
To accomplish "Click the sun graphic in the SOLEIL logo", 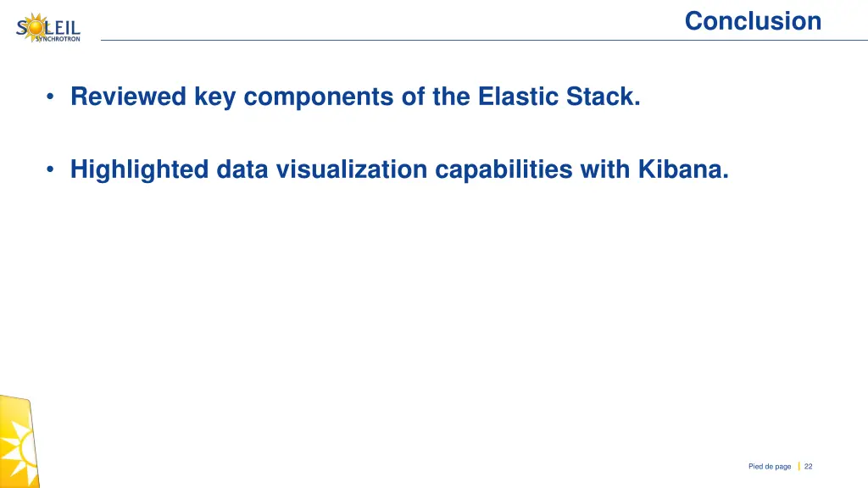I will click(x=36, y=26).
